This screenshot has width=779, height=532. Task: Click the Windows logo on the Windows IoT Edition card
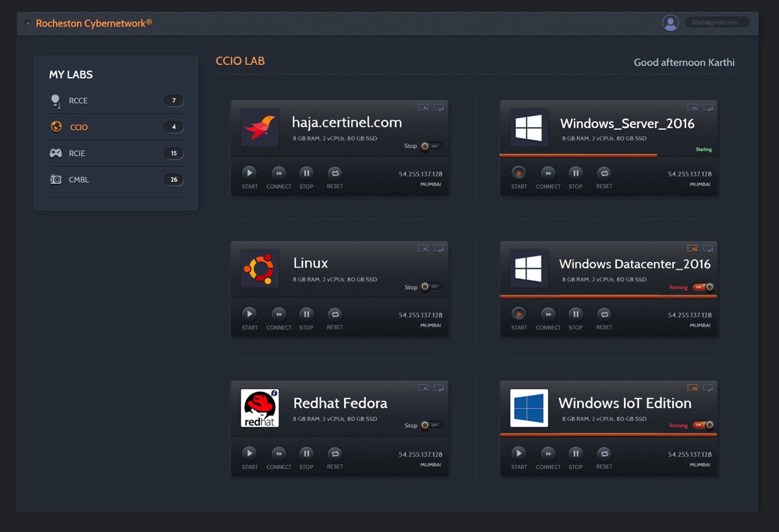click(x=529, y=408)
